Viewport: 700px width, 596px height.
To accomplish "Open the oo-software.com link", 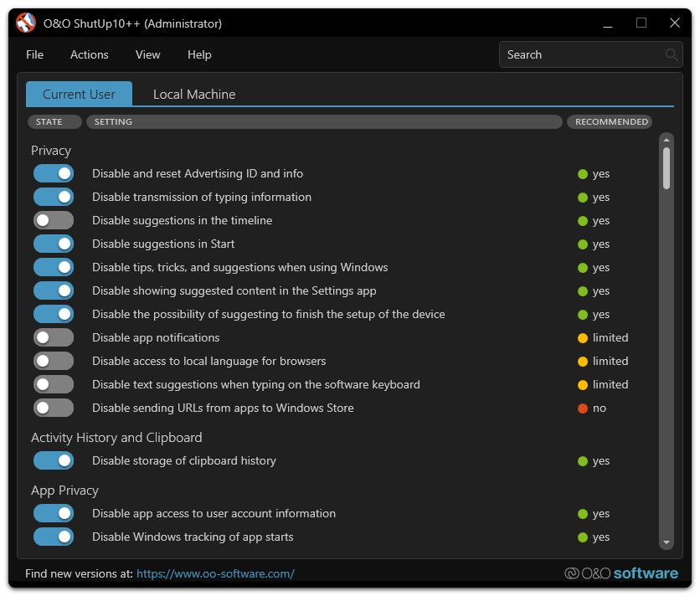I will (215, 573).
